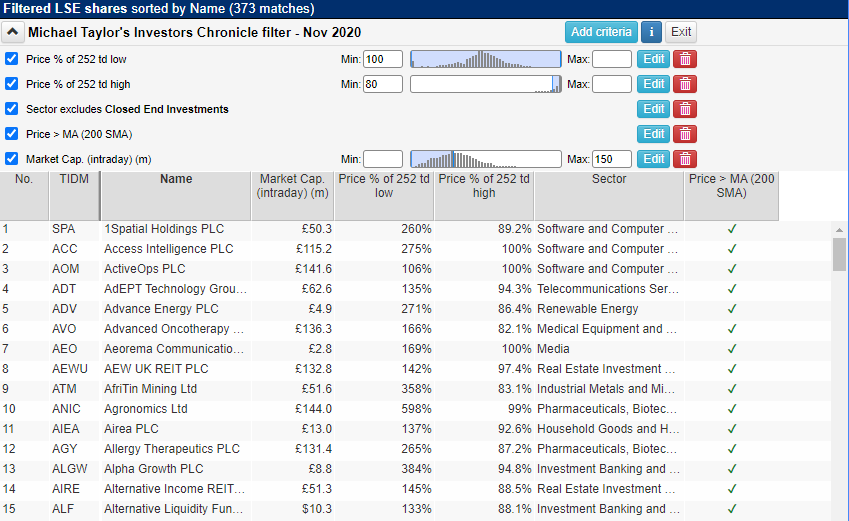Image resolution: width=849 pixels, height=521 pixels.
Task: Click TIDM cell AVO
Action: point(64,329)
